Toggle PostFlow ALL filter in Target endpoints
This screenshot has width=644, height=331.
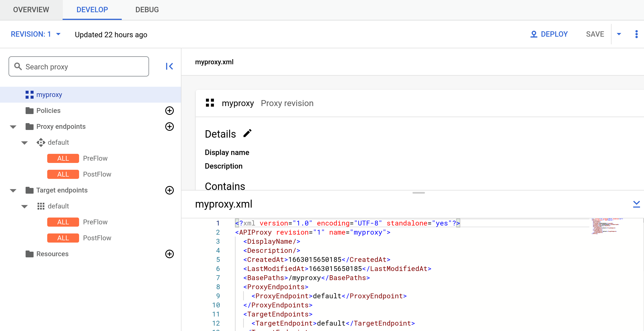tap(62, 237)
